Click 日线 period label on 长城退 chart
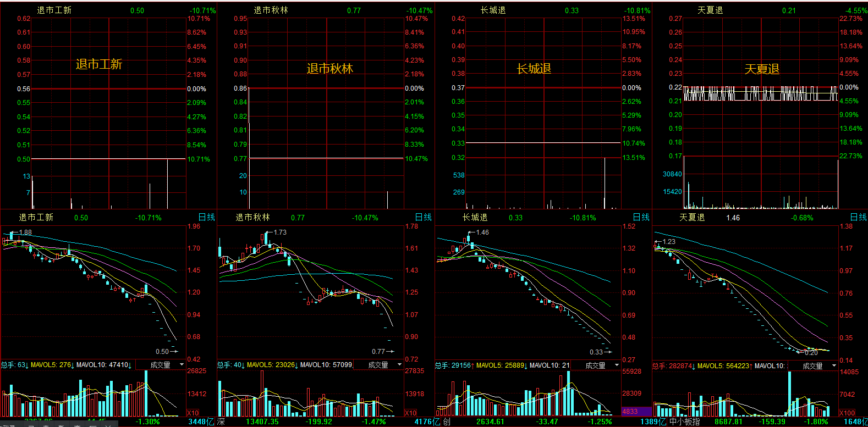The image size is (868, 427). (641, 218)
